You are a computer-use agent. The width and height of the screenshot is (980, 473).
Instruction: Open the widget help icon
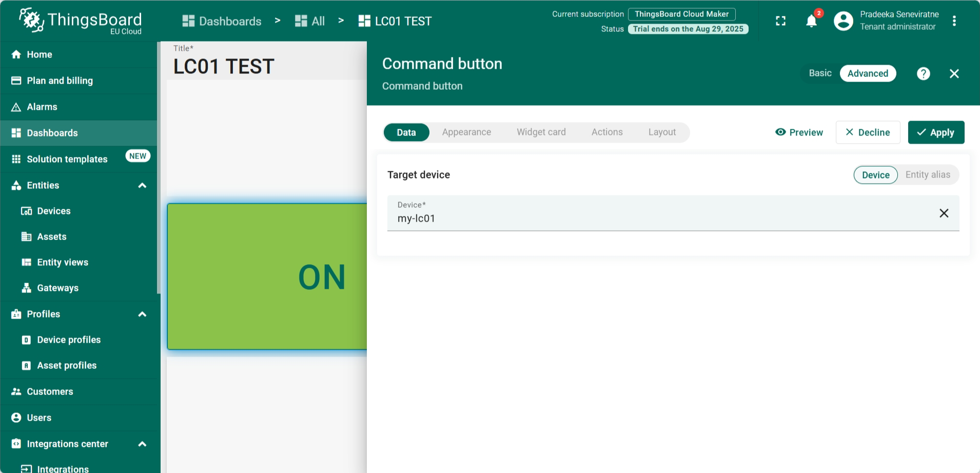[x=923, y=74]
